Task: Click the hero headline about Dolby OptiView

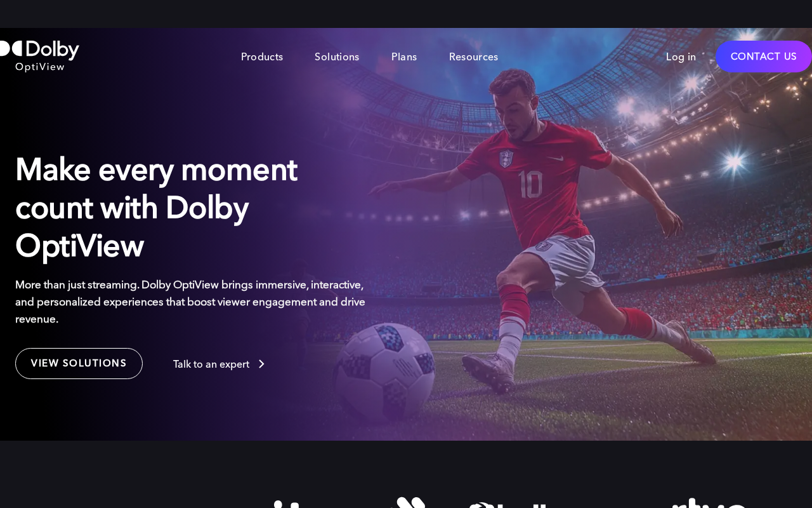Action: pyautogui.click(x=156, y=208)
